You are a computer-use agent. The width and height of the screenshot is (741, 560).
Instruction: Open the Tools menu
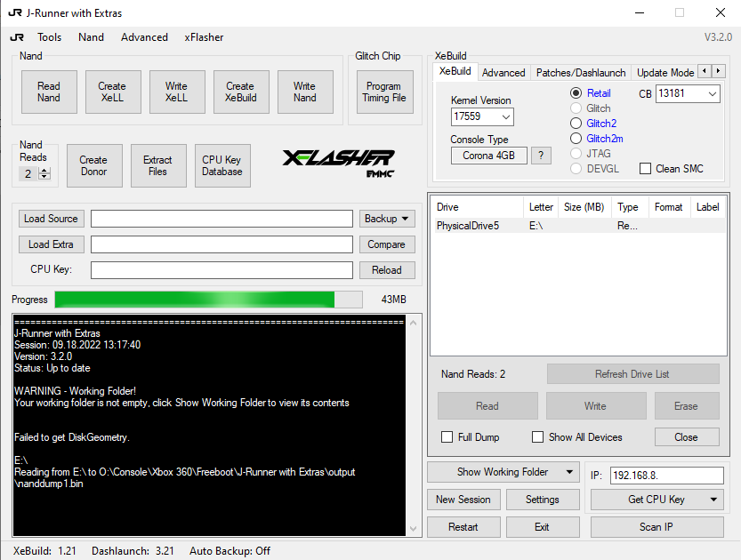(50, 37)
